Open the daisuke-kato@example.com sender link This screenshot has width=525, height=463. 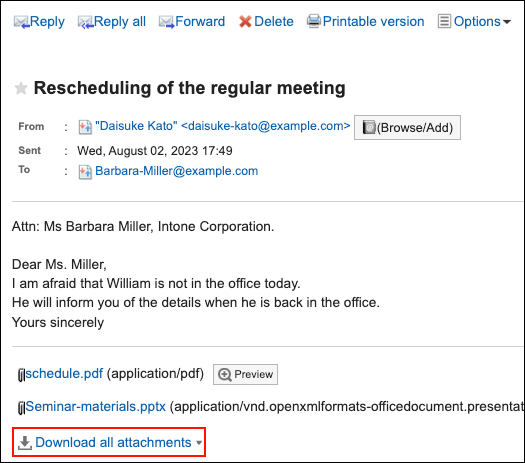[x=223, y=126]
